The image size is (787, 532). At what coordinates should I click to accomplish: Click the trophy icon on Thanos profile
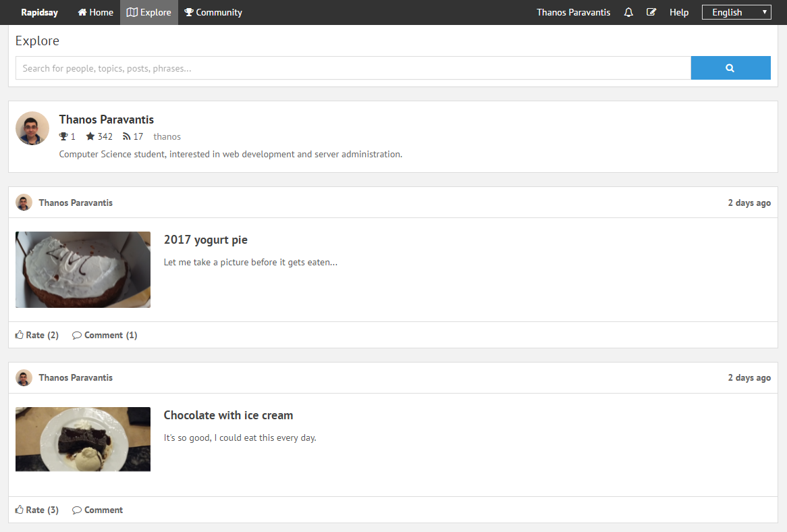click(63, 136)
